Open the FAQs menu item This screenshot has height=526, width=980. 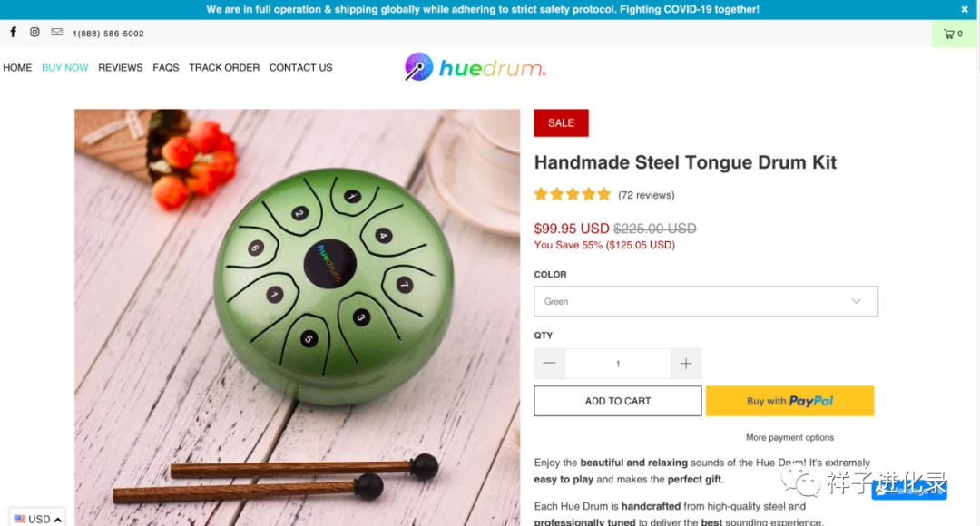pos(166,67)
